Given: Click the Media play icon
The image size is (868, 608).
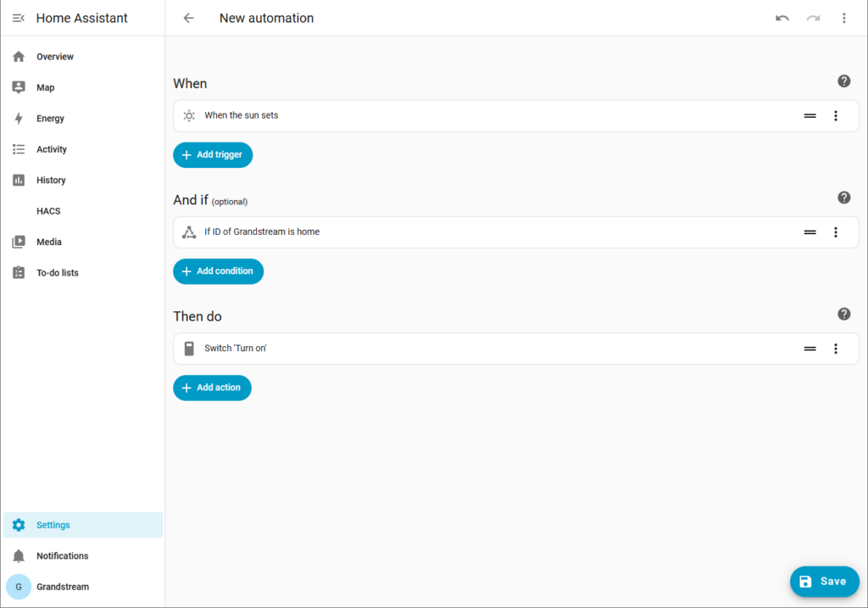Looking at the screenshot, I should point(19,242).
